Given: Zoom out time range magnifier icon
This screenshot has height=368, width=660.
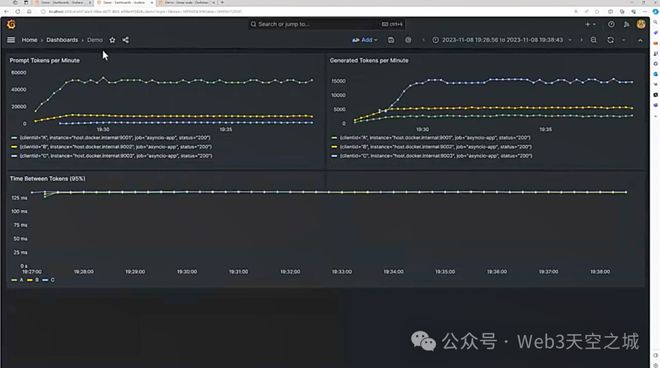Looking at the screenshot, I should pos(593,40).
